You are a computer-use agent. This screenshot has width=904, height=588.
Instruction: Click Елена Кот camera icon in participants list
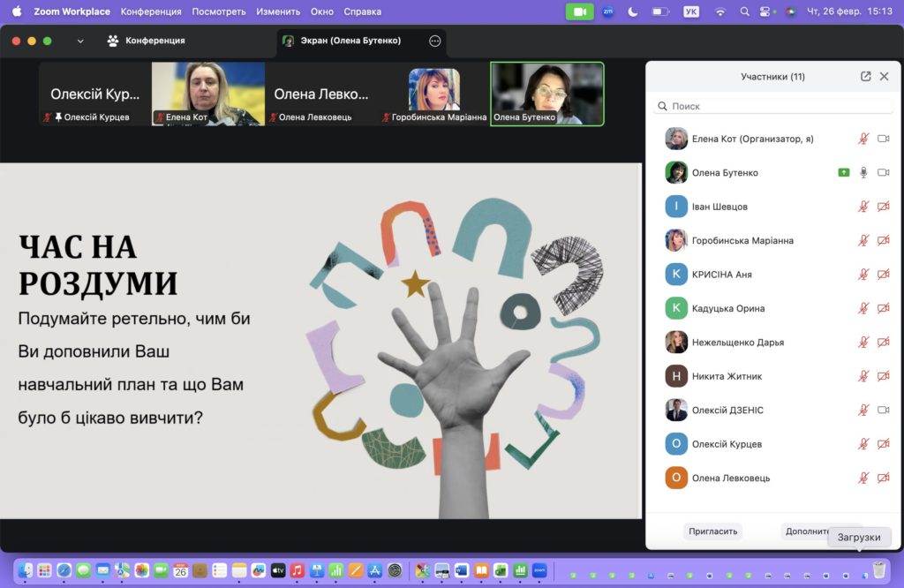(x=883, y=139)
